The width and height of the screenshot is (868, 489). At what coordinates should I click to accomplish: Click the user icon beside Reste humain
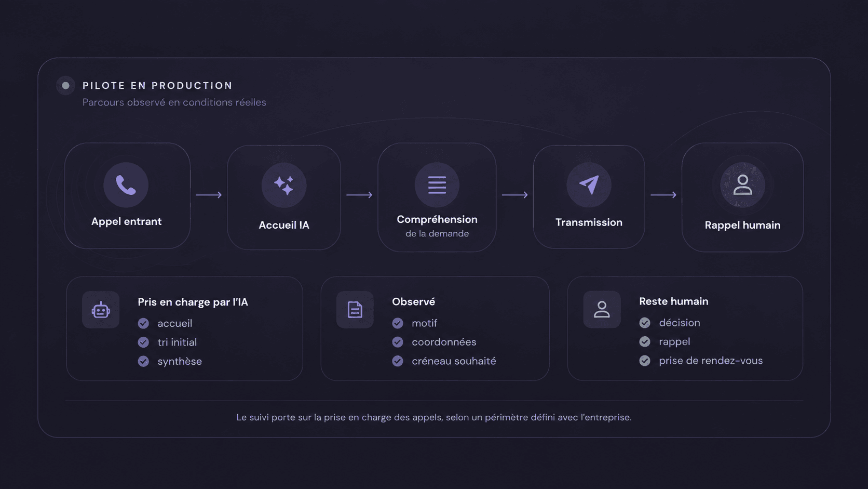coord(602,309)
